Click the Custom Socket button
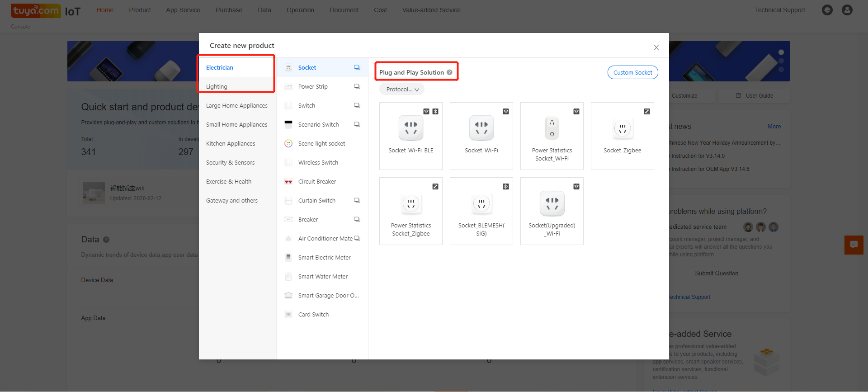Screen dimensions: 868x392 tap(632, 72)
